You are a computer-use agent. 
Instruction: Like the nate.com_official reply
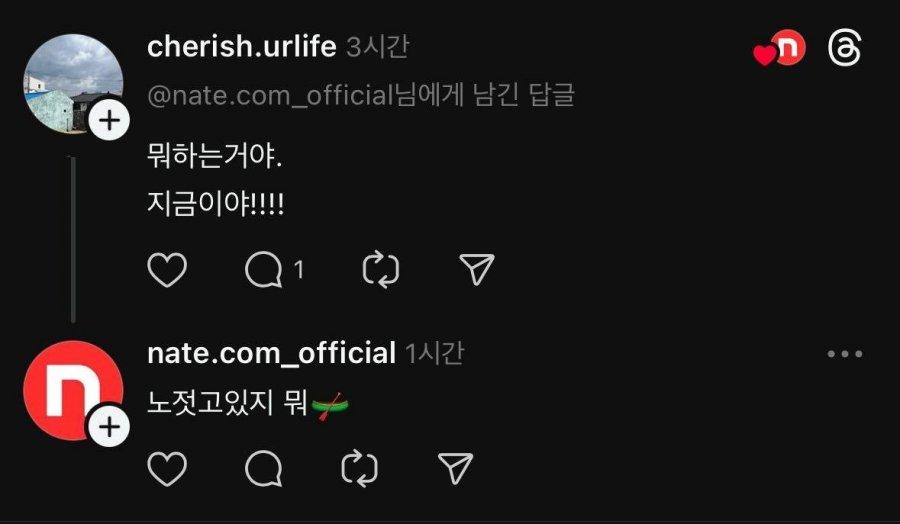167,468
